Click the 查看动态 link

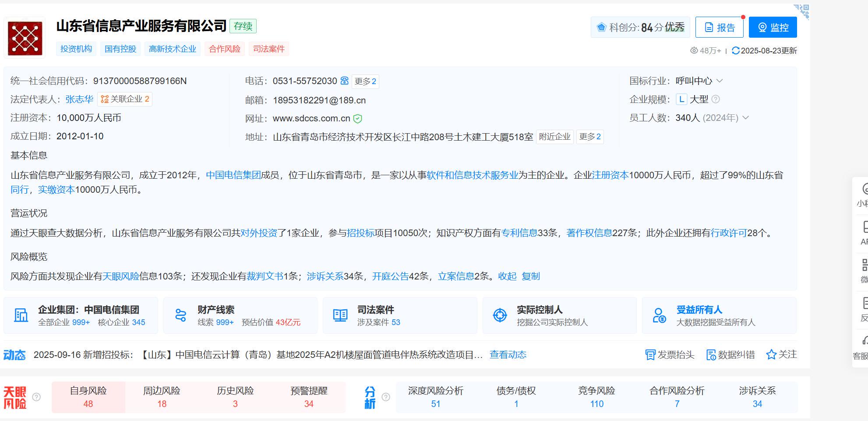pyautogui.click(x=508, y=355)
